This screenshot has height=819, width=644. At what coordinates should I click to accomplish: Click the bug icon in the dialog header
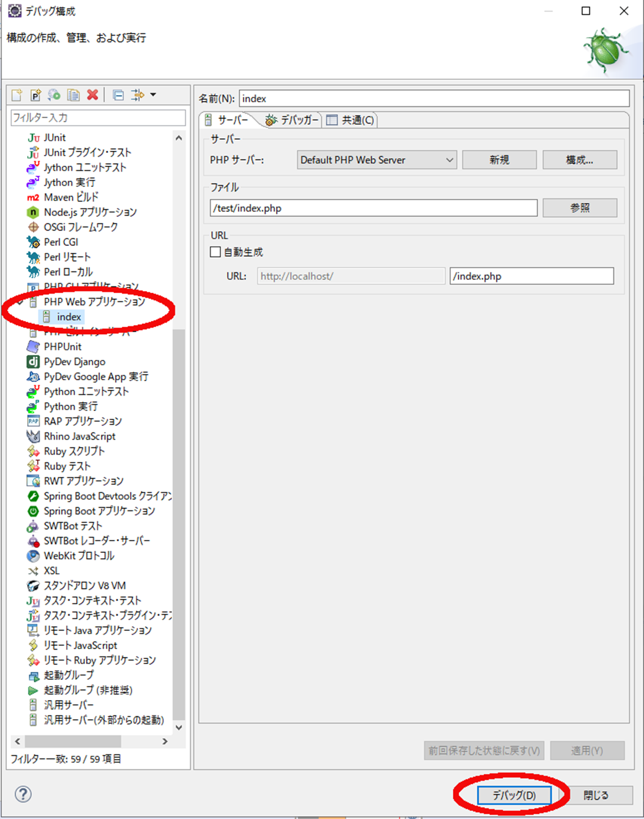click(x=605, y=48)
